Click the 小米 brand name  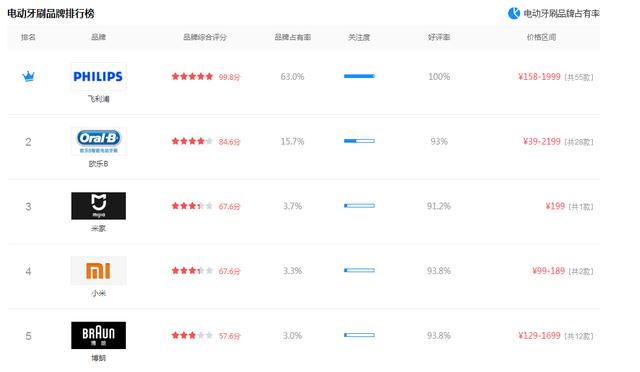[98, 293]
